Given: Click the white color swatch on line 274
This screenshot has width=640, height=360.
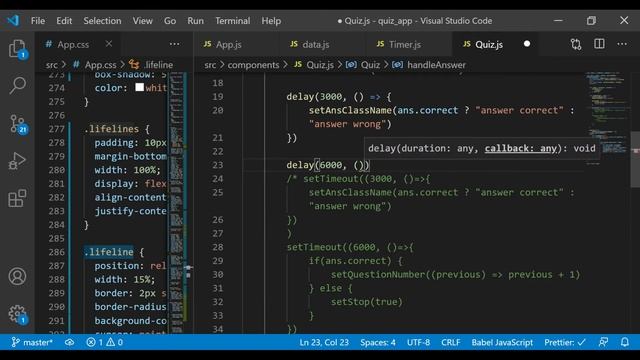Looking at the screenshot, I should click(x=140, y=87).
